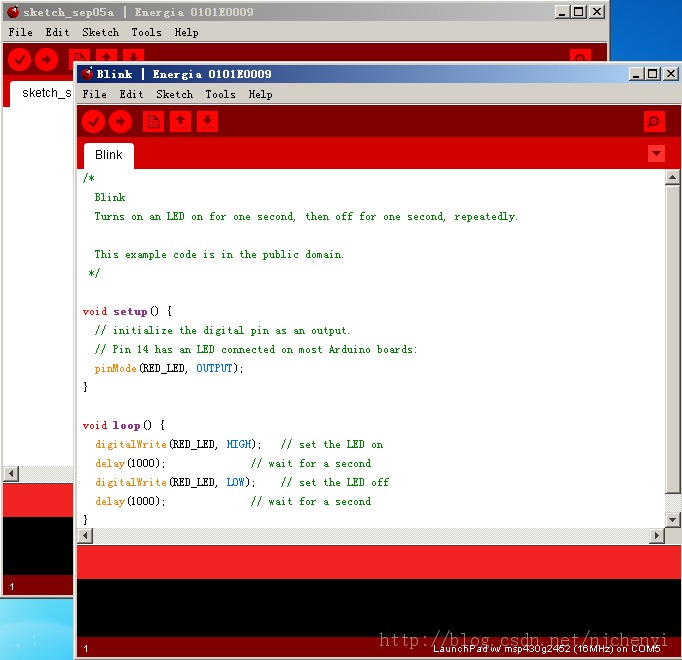This screenshot has width=682, height=660.
Task: Open Sketch menu in Blink window
Action: 174,94
